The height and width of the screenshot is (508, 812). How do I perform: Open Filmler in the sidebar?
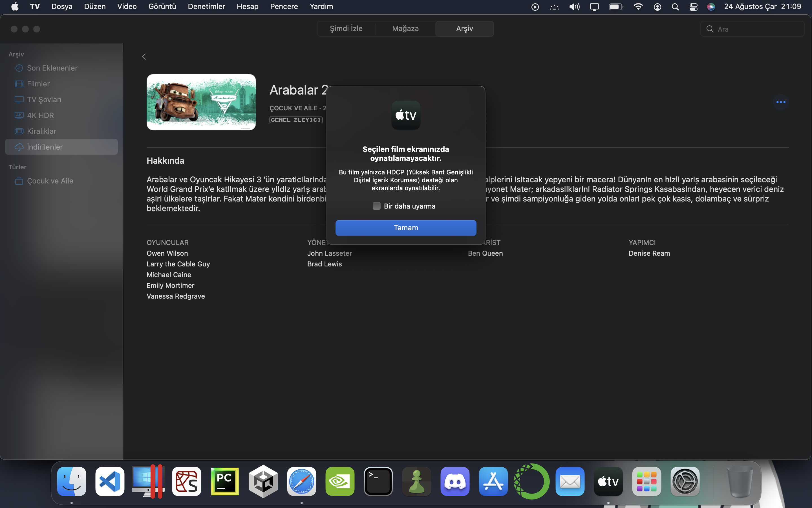coord(61,84)
